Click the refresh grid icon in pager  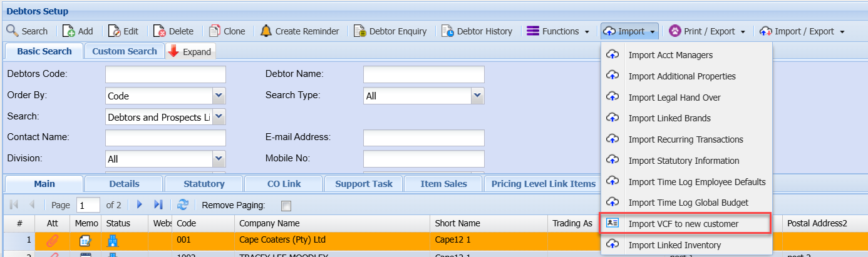pos(183,204)
